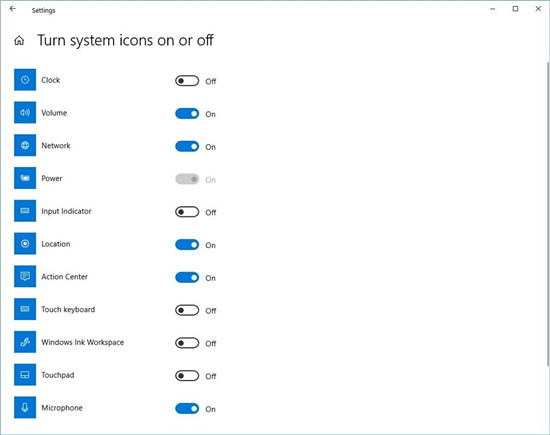This screenshot has height=435, width=550.
Task: Click the Volume speaker icon tile
Action: pyautogui.click(x=25, y=112)
